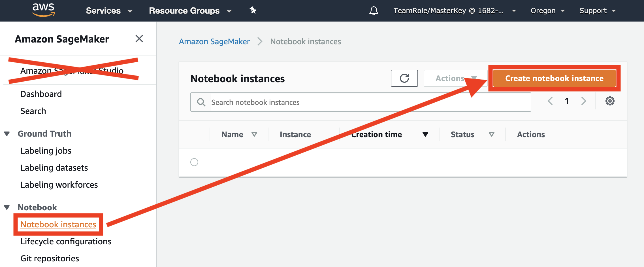Click the Notebook instances sidebar link
The width and height of the screenshot is (644, 267).
click(58, 224)
